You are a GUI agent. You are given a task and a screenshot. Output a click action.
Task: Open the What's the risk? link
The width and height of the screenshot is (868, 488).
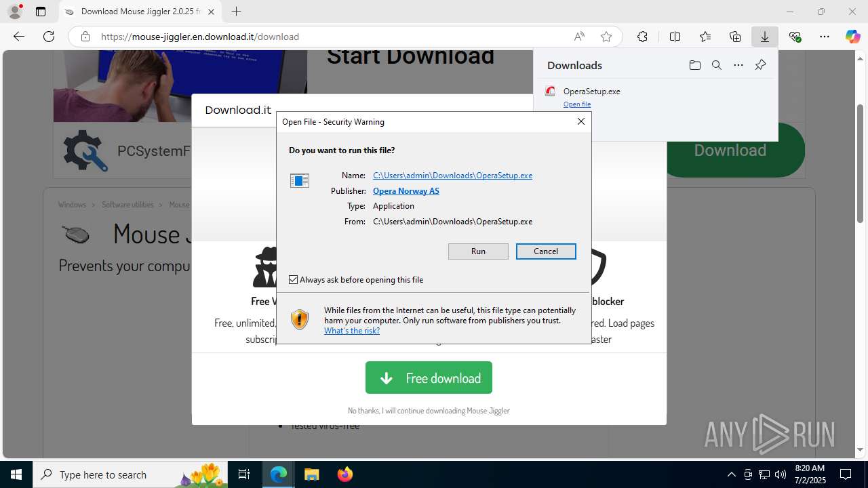[x=352, y=331]
